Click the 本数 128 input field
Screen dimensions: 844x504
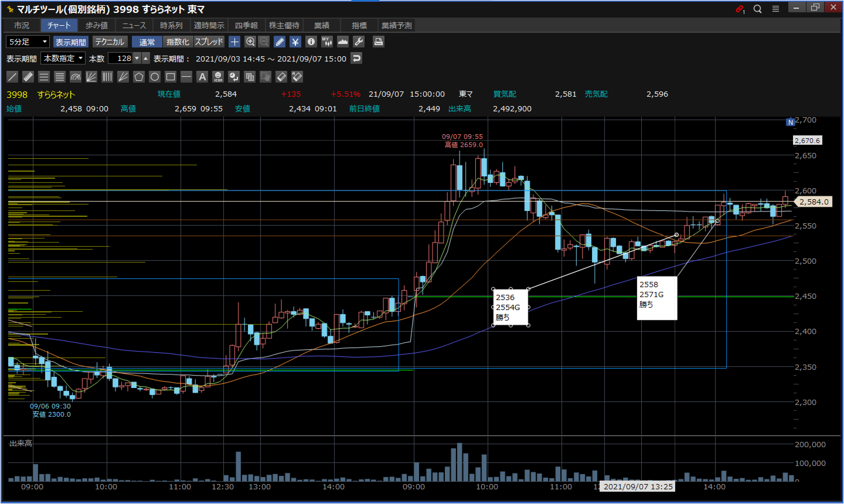[120, 58]
